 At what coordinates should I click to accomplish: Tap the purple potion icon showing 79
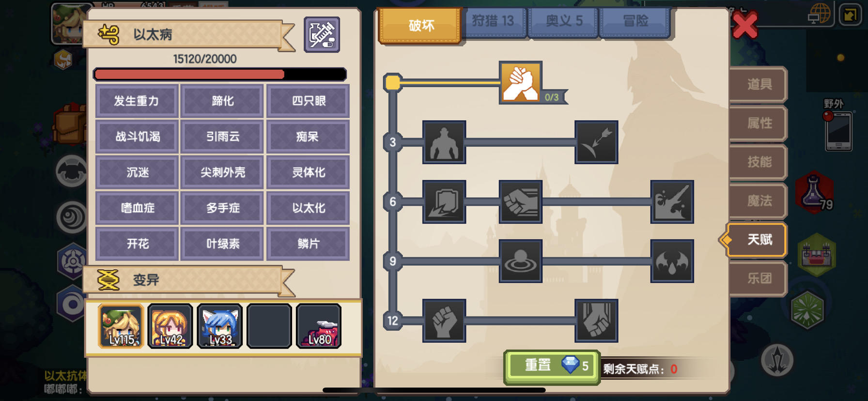coord(815,192)
